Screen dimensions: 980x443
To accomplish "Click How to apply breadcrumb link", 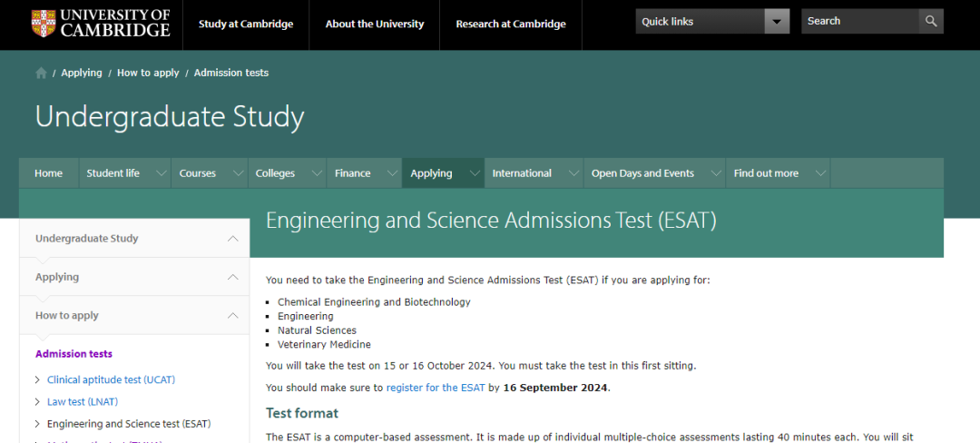I will point(148,74).
